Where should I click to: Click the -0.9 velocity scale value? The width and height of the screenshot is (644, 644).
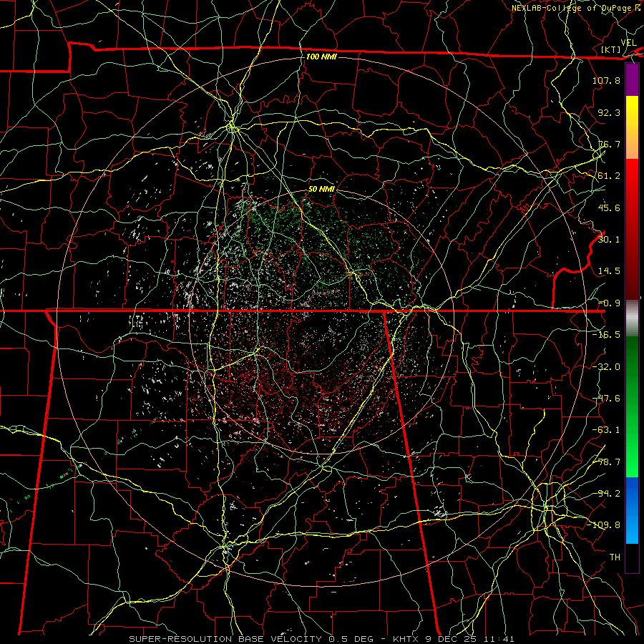point(609,303)
